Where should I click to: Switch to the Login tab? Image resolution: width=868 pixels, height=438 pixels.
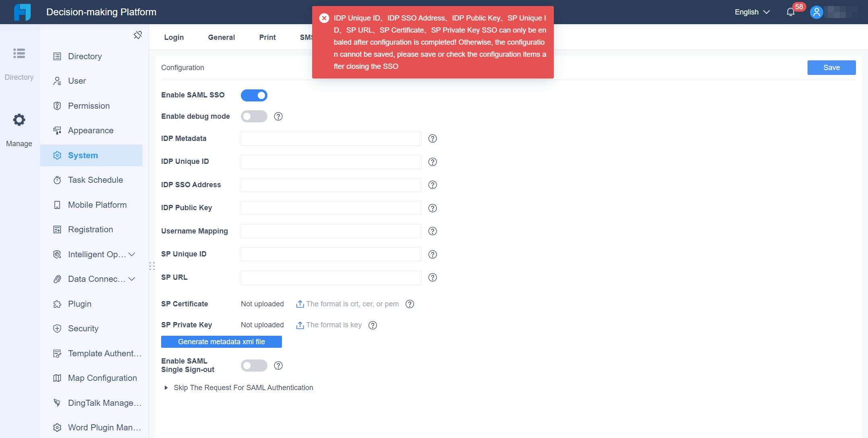click(174, 37)
